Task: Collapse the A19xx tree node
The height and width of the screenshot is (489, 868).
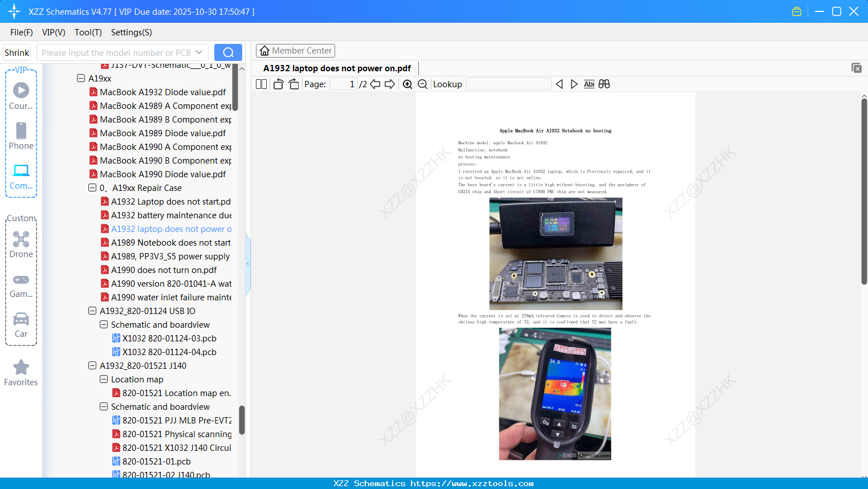Action: click(81, 78)
